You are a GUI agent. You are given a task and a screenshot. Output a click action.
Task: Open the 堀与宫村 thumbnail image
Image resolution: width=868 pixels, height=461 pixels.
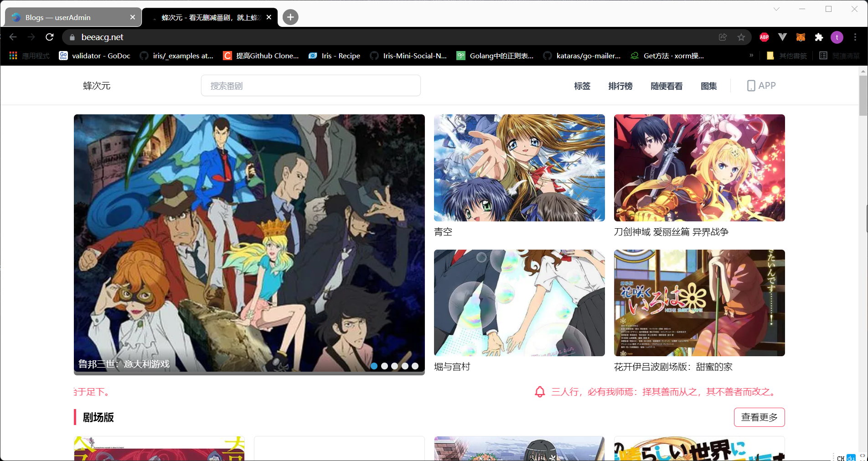pyautogui.click(x=519, y=303)
